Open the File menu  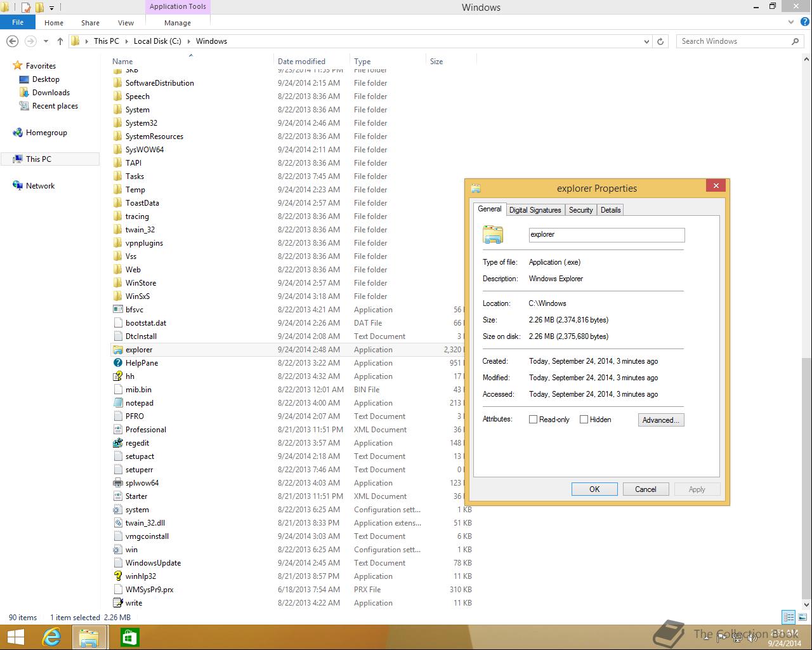point(18,22)
